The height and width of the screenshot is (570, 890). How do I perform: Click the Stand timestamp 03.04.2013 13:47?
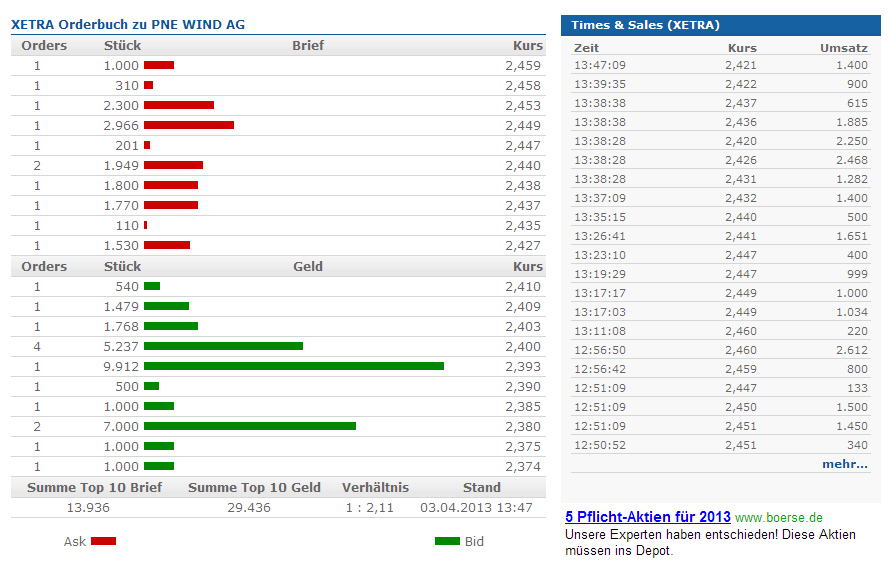(x=476, y=508)
